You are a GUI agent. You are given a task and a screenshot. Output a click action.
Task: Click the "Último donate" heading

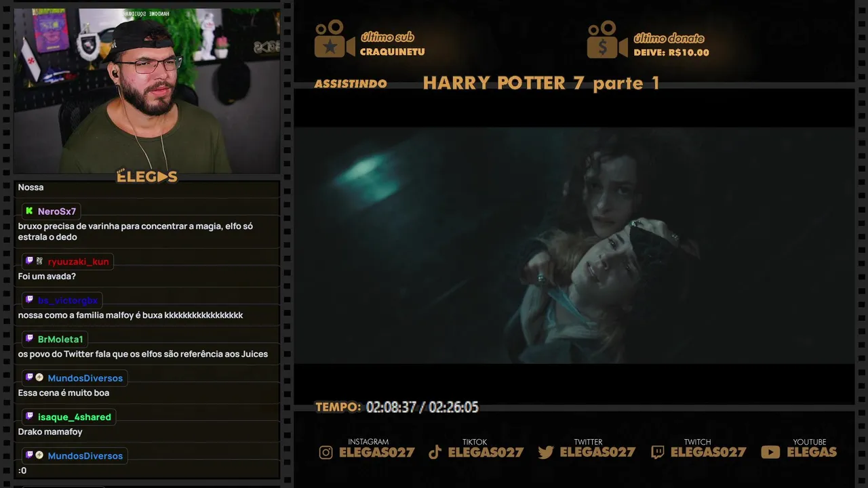tap(669, 39)
